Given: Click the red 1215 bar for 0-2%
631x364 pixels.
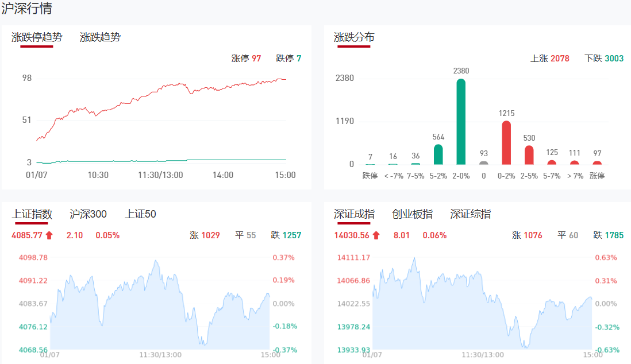Looking at the screenshot, I should click(x=506, y=142).
